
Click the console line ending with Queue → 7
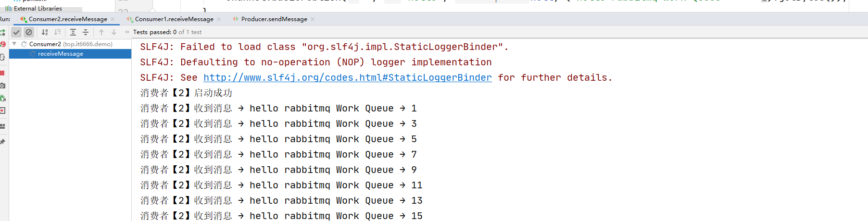coord(278,155)
